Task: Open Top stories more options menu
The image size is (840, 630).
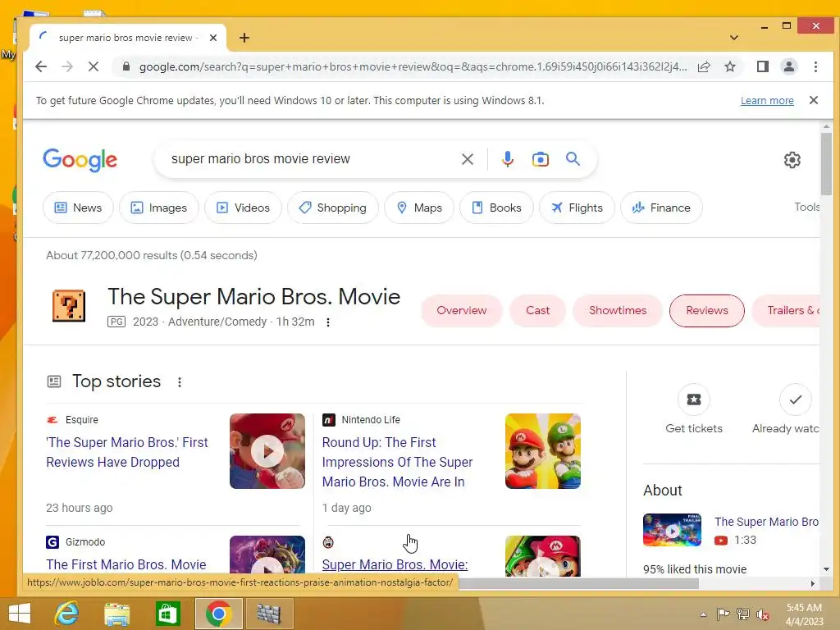Action: [x=180, y=382]
